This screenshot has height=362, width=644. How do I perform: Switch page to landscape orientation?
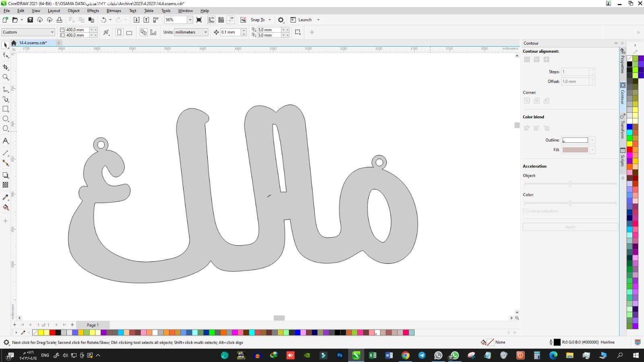pyautogui.click(x=129, y=33)
